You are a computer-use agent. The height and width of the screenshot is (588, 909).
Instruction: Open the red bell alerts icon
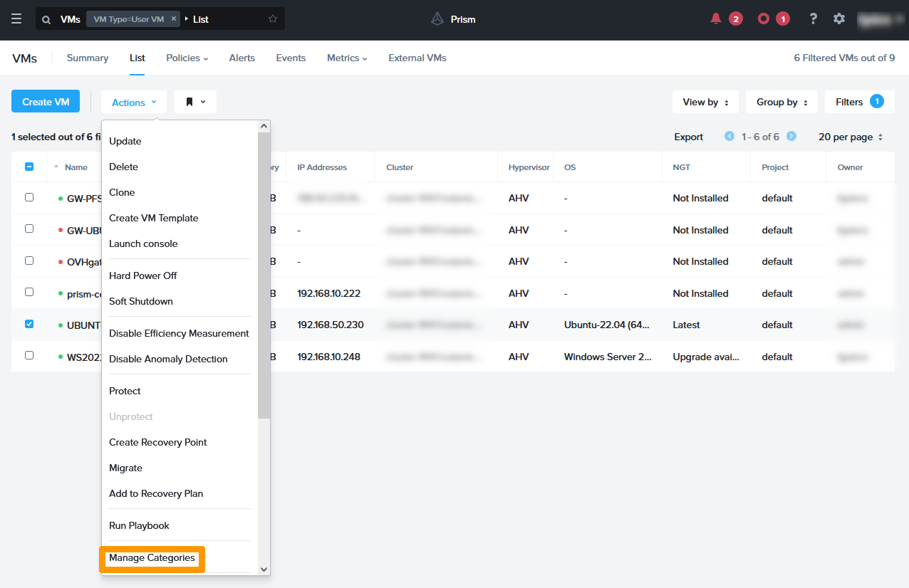pyautogui.click(x=716, y=19)
